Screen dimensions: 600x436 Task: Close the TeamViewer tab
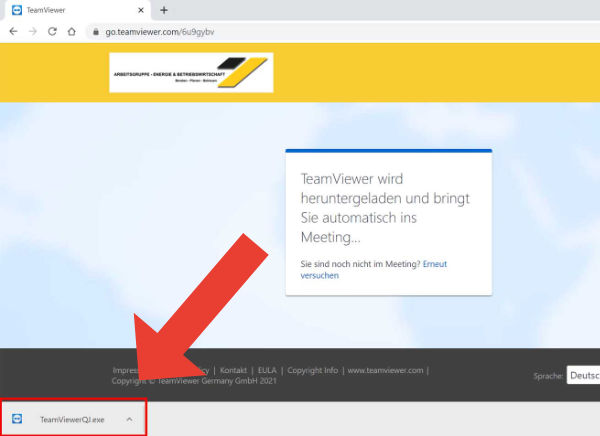(141, 10)
